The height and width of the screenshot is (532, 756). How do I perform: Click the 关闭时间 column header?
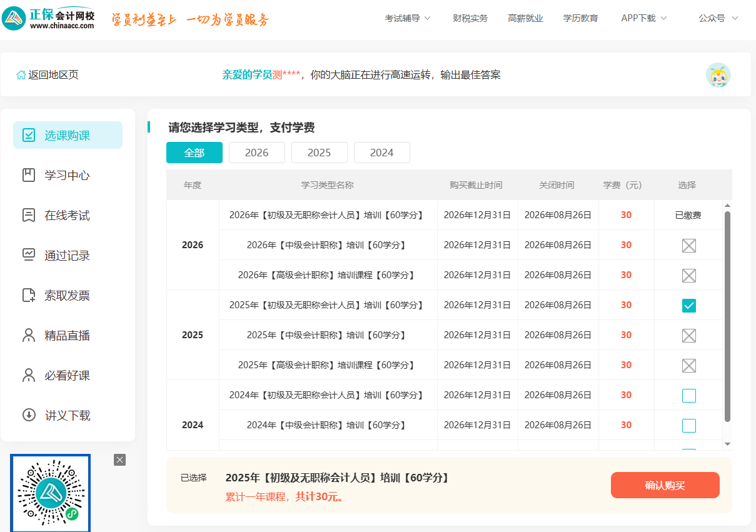[557, 185]
